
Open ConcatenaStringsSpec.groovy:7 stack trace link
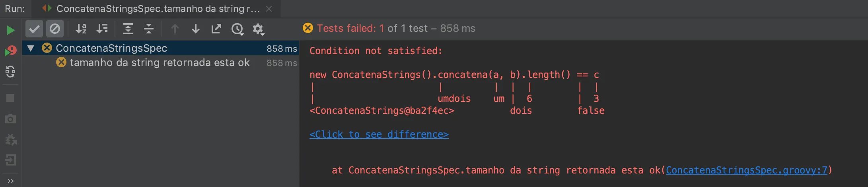point(747,170)
